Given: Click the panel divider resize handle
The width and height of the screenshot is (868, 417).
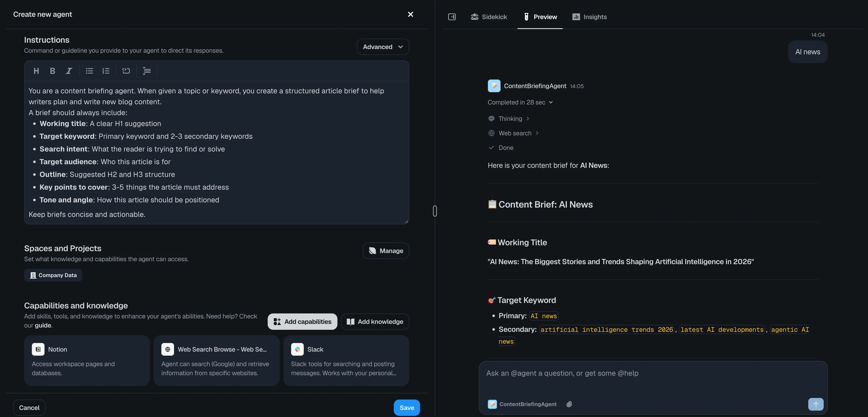Looking at the screenshot, I should point(435,211).
